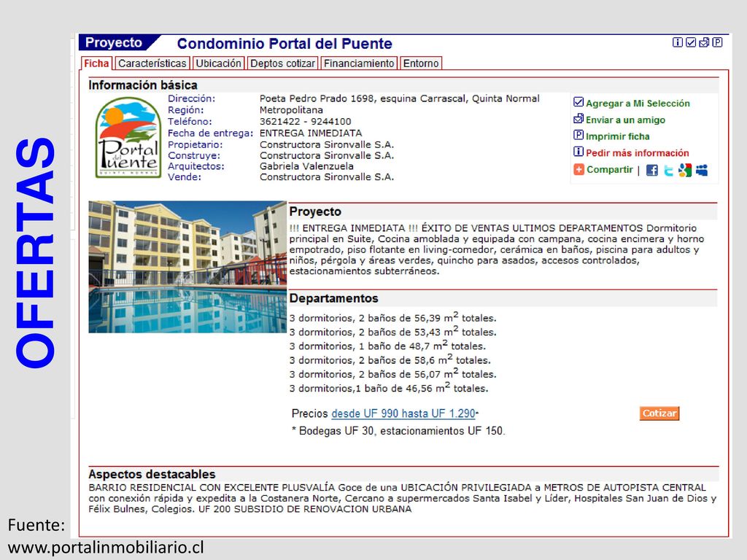Image resolution: width=747 pixels, height=560 pixels.
Task: Click the orange plus Compartir icon
Action: tap(578, 169)
